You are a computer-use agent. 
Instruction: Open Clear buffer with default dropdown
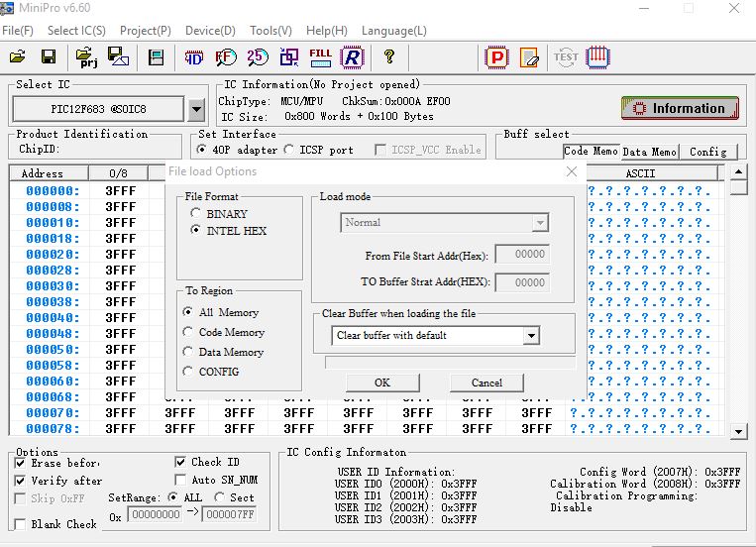[x=435, y=335]
